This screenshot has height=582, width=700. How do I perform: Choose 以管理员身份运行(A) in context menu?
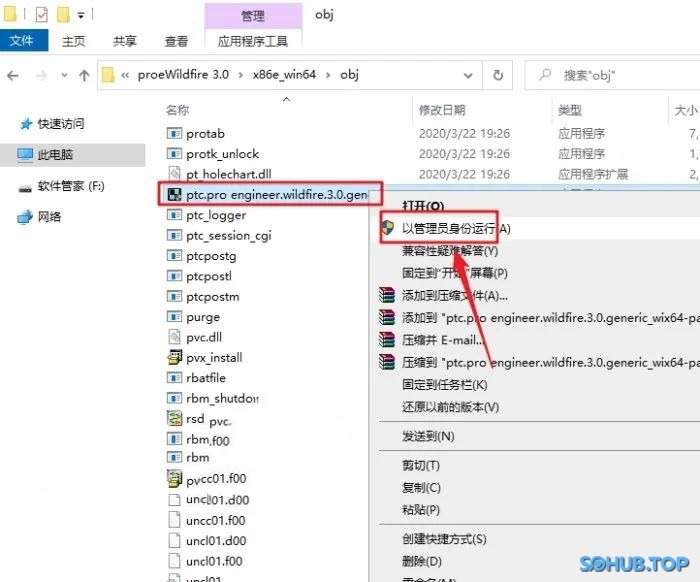(x=456, y=229)
